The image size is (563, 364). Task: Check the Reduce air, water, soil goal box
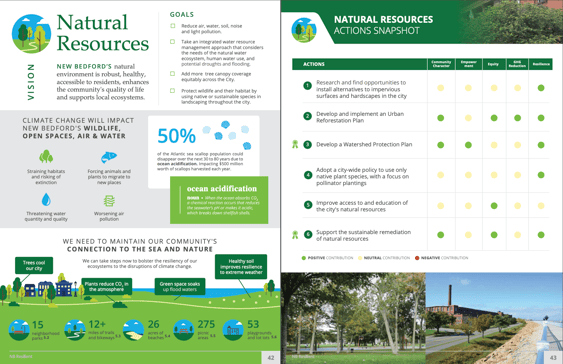[x=173, y=26]
